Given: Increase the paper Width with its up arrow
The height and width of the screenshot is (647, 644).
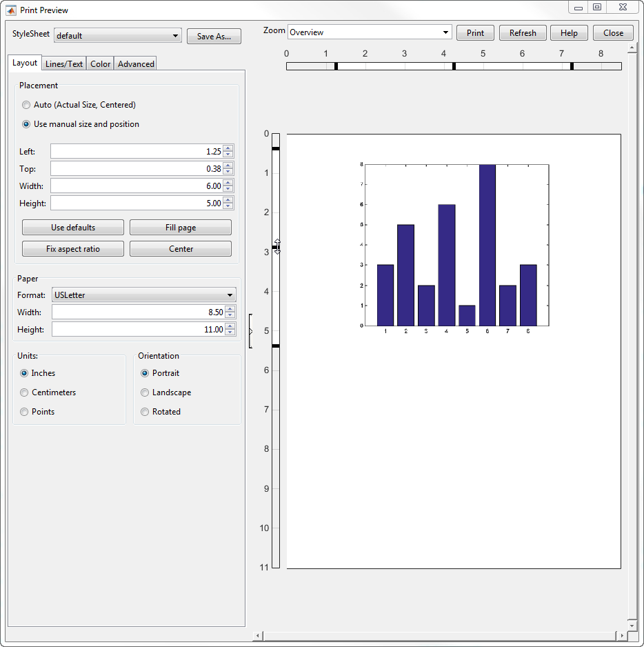Looking at the screenshot, I should point(230,309).
